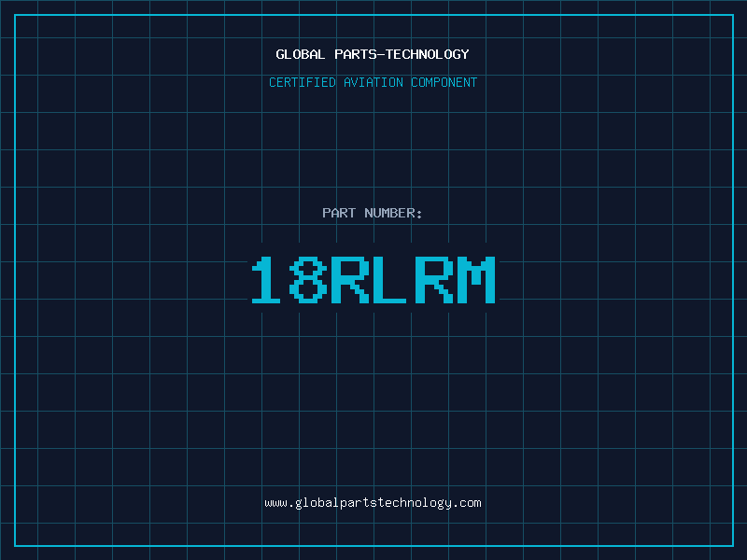Select the CERTIFIED AVIATION COMPONENT subtitle

click(373, 82)
